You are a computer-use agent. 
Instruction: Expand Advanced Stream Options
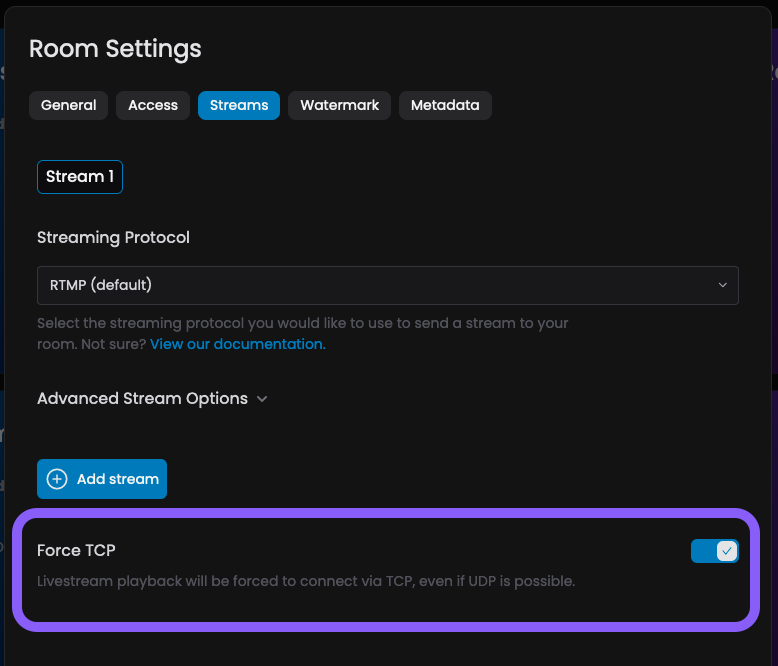click(142, 398)
